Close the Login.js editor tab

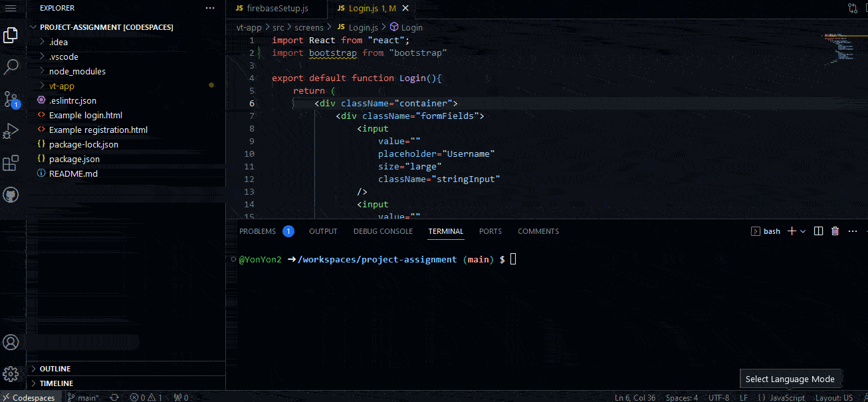[x=406, y=9]
